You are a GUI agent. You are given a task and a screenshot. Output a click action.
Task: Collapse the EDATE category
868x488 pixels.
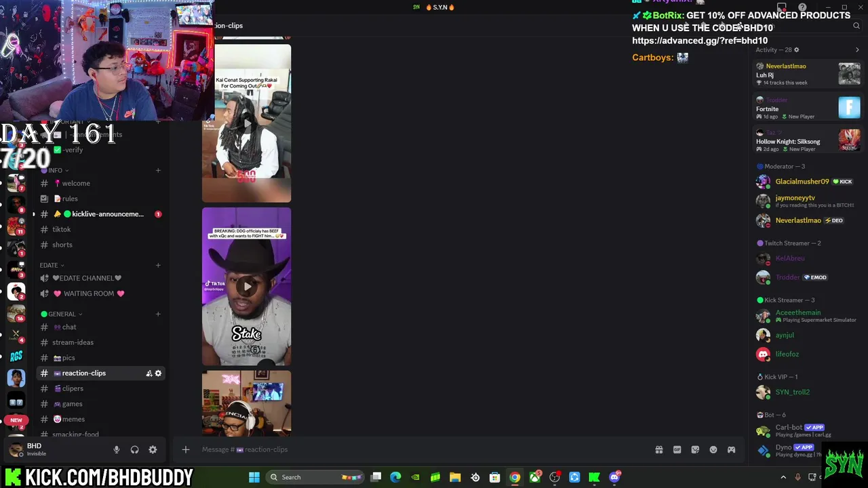(52, 265)
